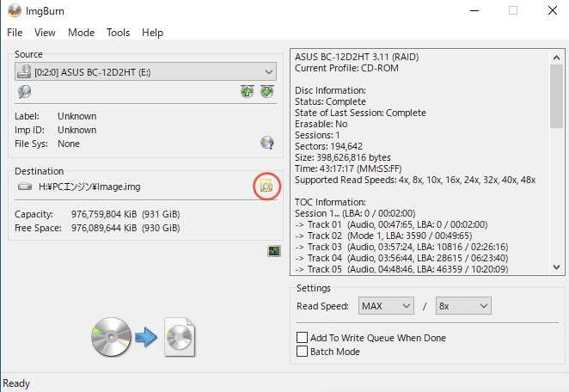The height and width of the screenshot is (392, 569).
Task: Click the 'Current Profile: CD-ROM' line
Action: coord(346,68)
